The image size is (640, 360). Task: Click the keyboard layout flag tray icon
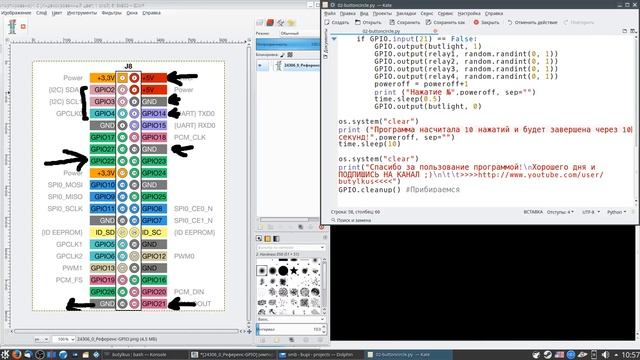coord(560,355)
